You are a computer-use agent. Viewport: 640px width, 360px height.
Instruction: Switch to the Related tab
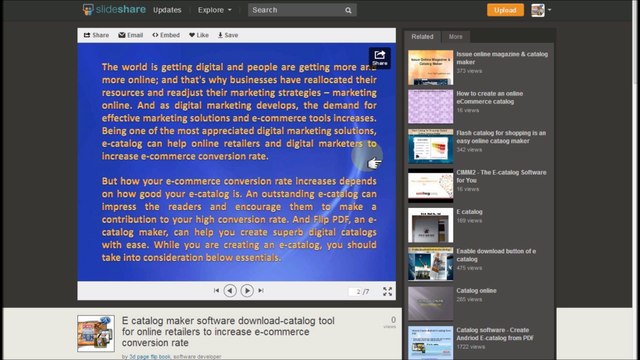click(x=422, y=37)
